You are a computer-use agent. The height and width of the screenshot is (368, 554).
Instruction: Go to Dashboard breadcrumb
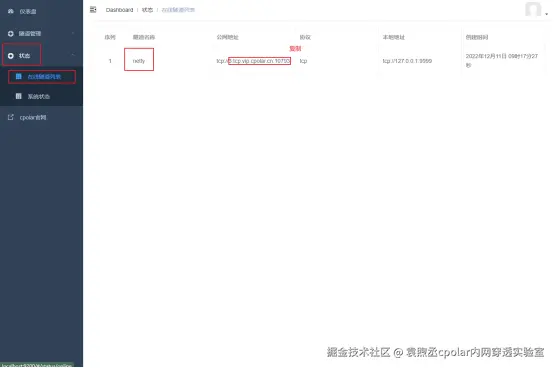click(x=119, y=10)
